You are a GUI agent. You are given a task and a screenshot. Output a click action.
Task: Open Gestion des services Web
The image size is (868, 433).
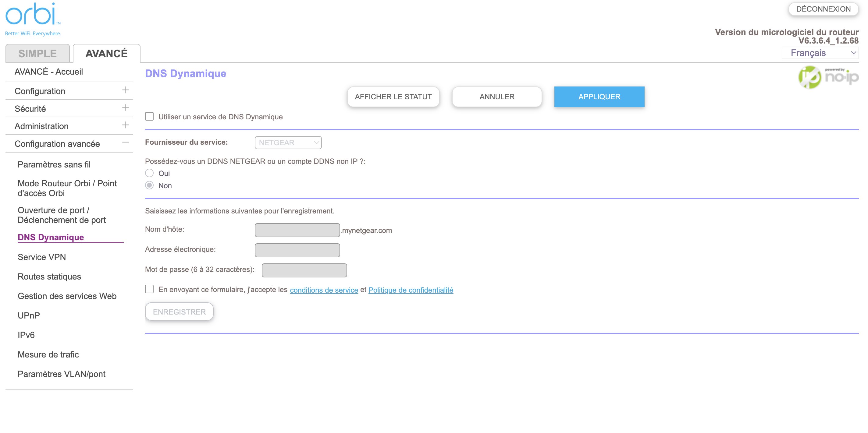(67, 296)
